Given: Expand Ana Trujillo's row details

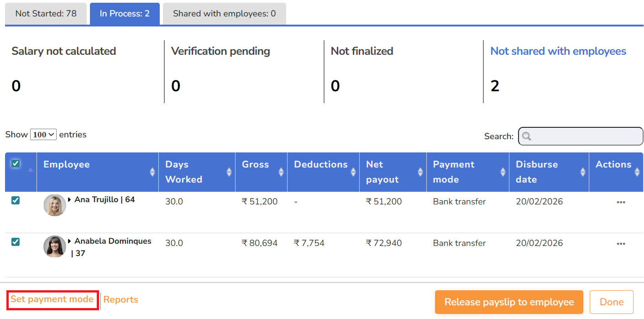Looking at the screenshot, I should click(x=70, y=200).
